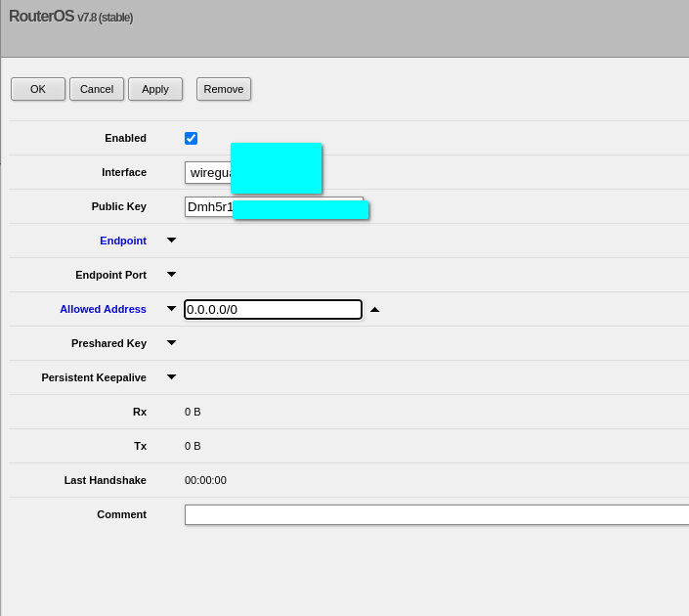Toggle the Enabled checkbox

(192, 139)
